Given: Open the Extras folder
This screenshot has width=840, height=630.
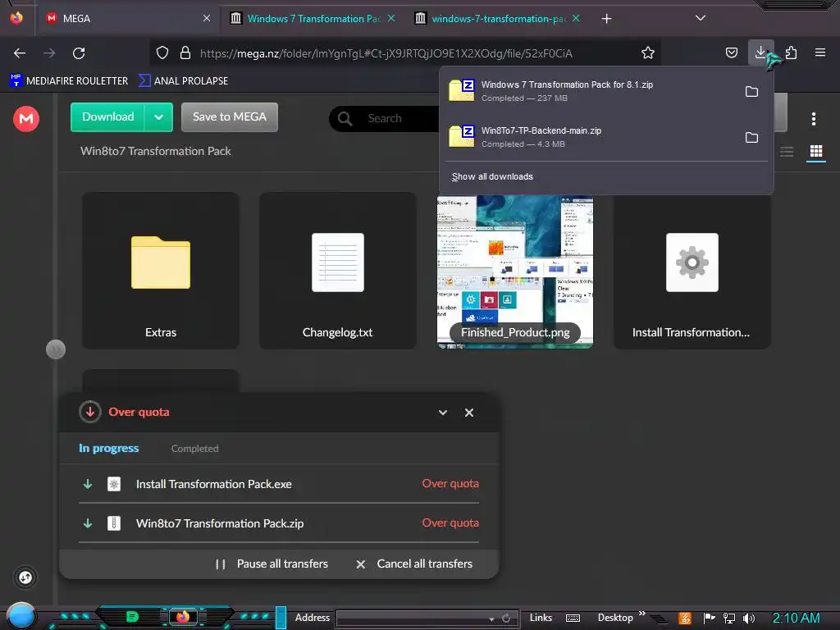Looking at the screenshot, I should pos(161,271).
